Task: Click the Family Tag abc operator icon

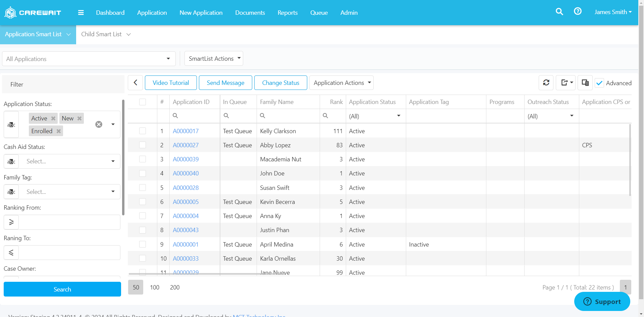Action: pyautogui.click(x=11, y=192)
